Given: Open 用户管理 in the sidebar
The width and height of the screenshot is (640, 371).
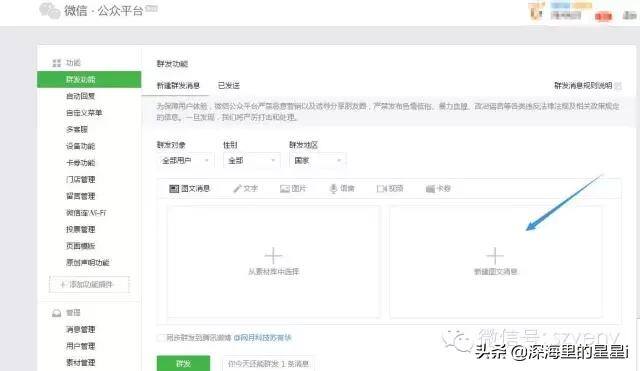Looking at the screenshot, I should pyautogui.click(x=80, y=346).
